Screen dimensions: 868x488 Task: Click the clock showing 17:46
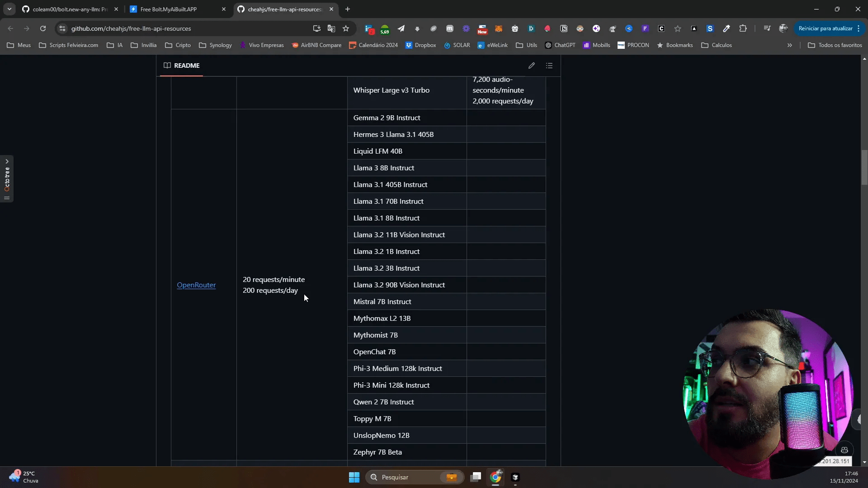[844, 477]
